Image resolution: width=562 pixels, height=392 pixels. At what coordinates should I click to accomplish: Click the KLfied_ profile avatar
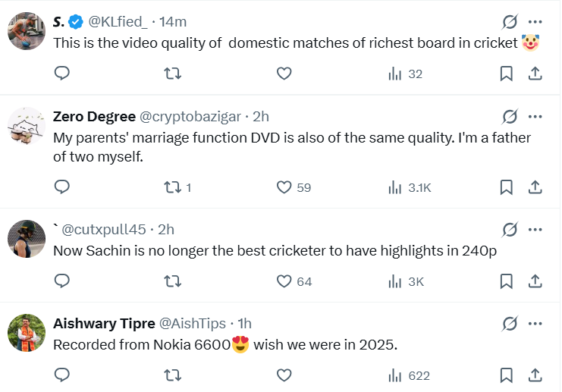click(x=27, y=31)
